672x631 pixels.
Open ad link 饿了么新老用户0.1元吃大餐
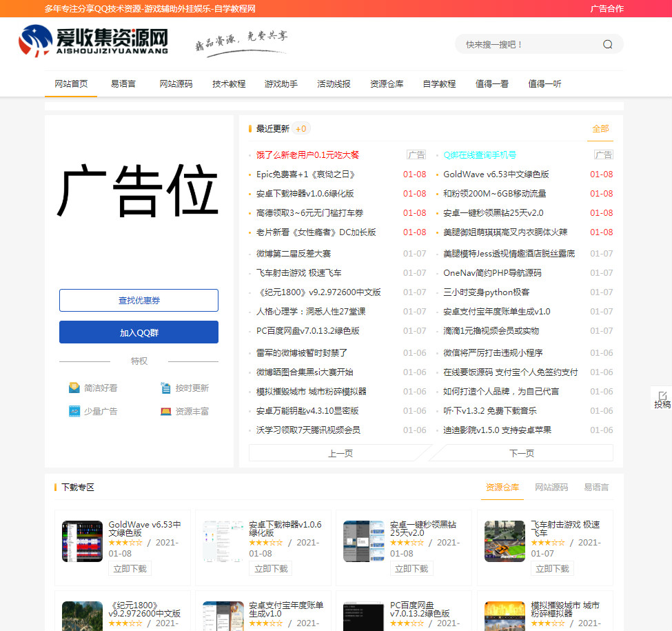tap(307, 154)
